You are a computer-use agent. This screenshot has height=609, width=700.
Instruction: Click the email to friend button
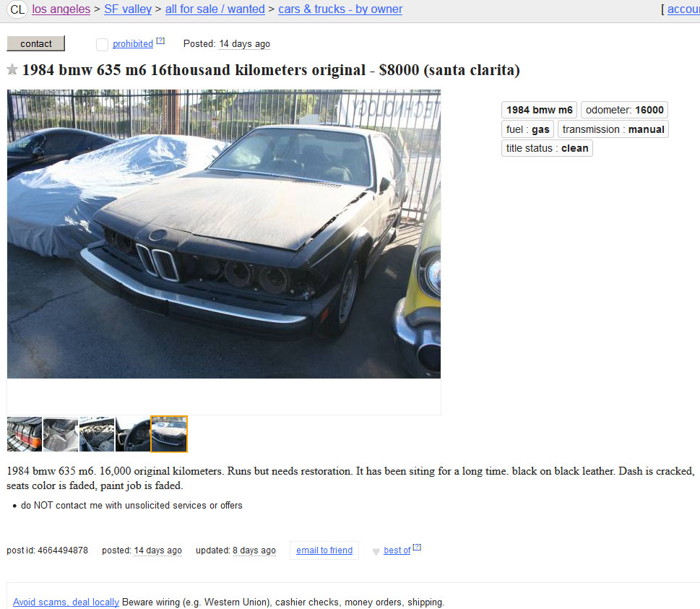[x=324, y=550]
